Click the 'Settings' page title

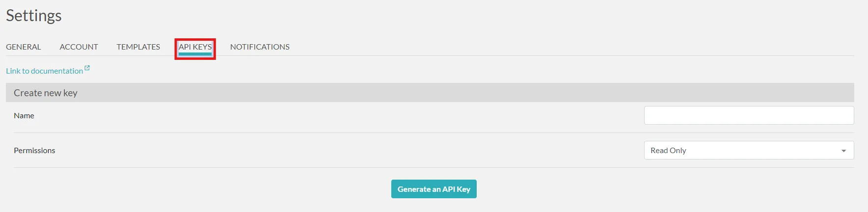tap(34, 16)
